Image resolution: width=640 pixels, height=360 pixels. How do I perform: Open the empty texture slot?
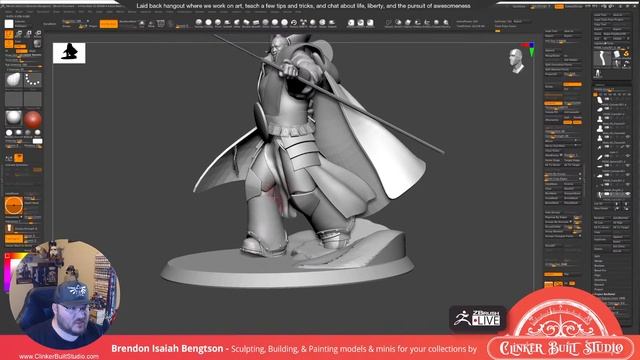[x=33, y=99]
